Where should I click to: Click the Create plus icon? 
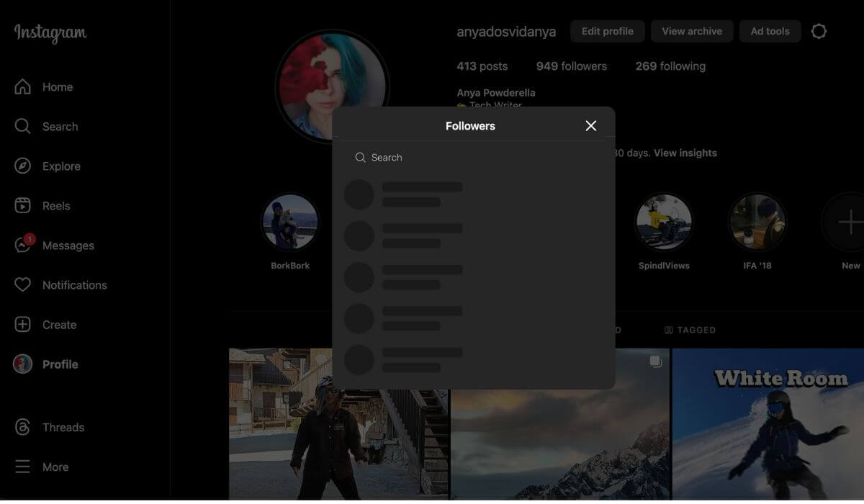23,325
